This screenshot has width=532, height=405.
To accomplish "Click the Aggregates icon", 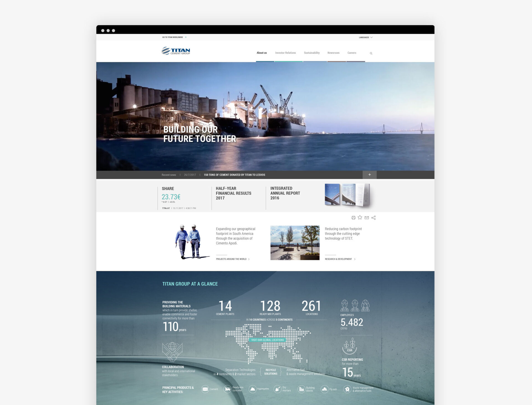I will click(x=252, y=389).
